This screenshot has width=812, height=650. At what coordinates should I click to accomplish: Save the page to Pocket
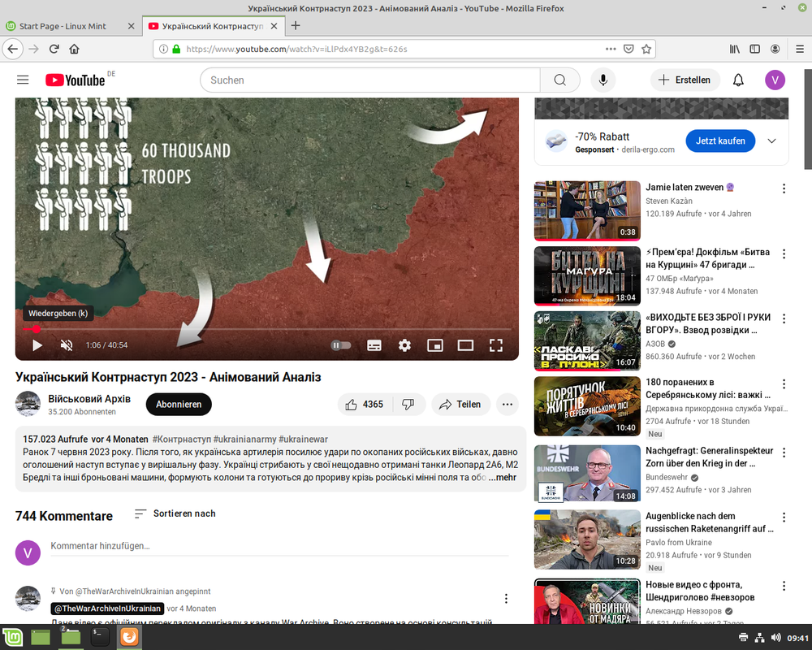[x=628, y=49]
